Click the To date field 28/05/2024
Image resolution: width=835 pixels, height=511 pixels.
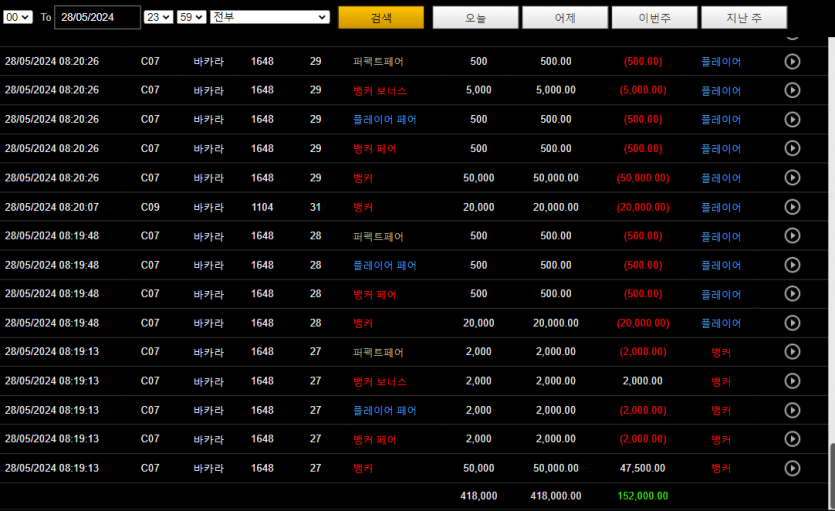click(x=97, y=17)
